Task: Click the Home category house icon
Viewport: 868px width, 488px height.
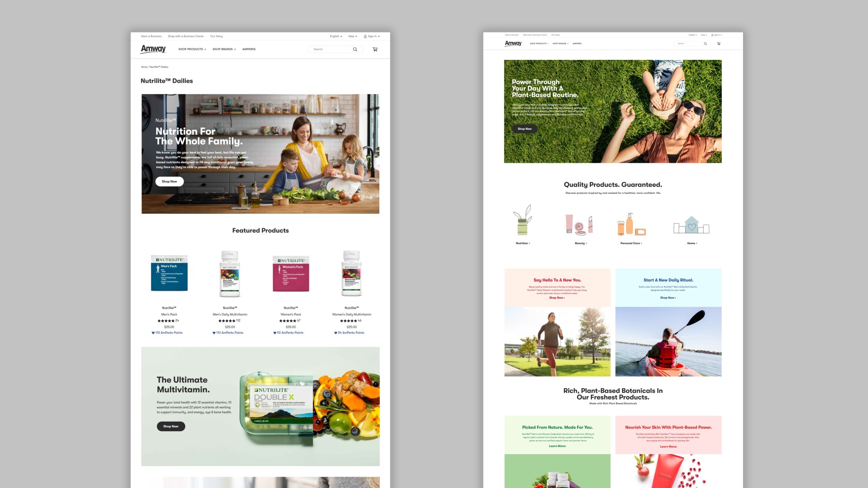Action: point(691,225)
